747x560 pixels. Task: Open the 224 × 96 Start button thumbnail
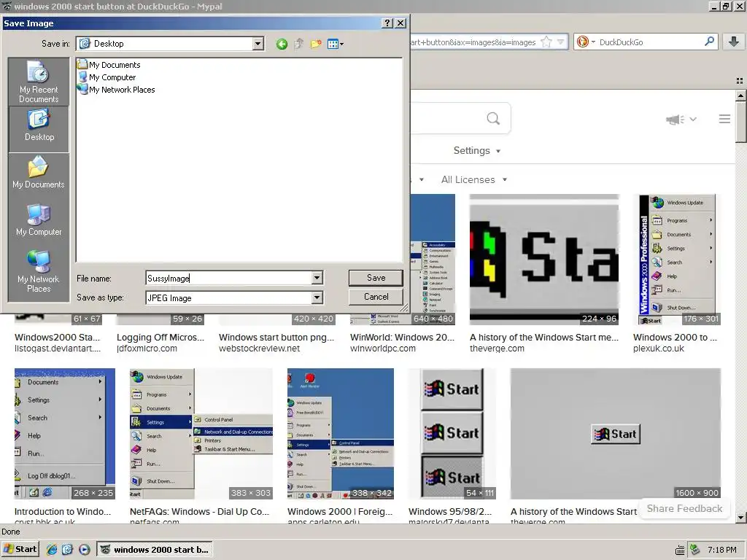coord(544,260)
